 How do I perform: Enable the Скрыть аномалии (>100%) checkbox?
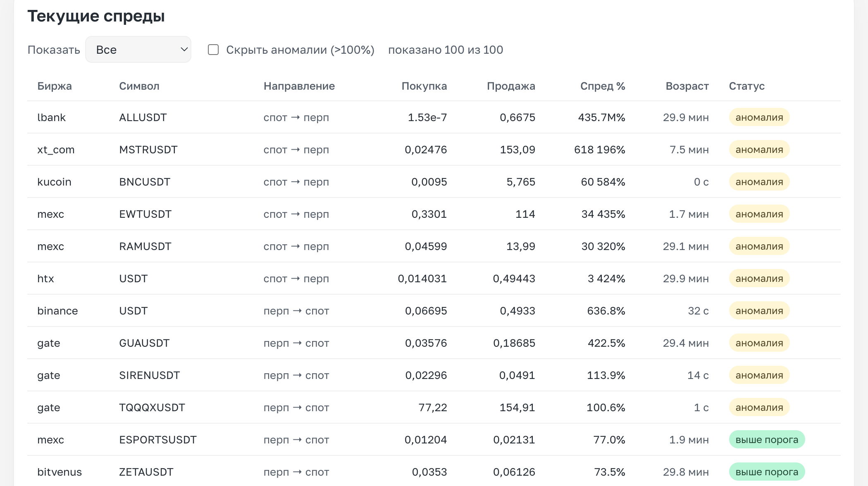(213, 50)
